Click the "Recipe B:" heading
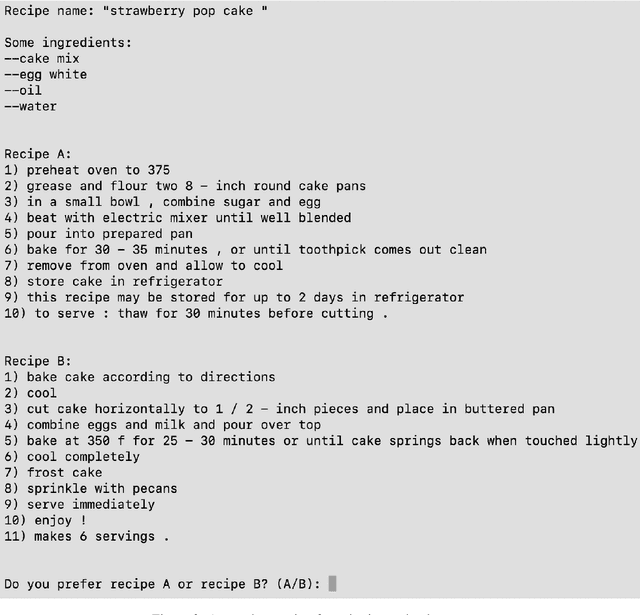 coord(38,361)
